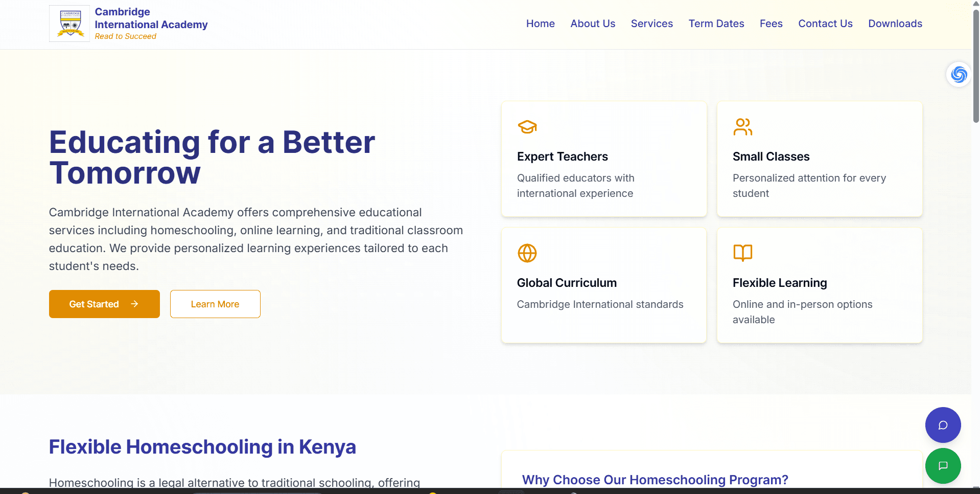Image resolution: width=980 pixels, height=494 pixels.
Task: Open the About Us page
Action: tap(593, 24)
